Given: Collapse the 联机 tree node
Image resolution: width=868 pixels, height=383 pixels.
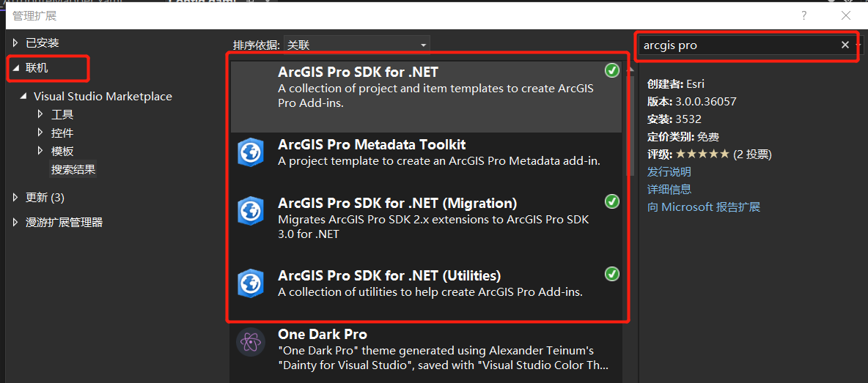Looking at the screenshot, I should (x=15, y=68).
